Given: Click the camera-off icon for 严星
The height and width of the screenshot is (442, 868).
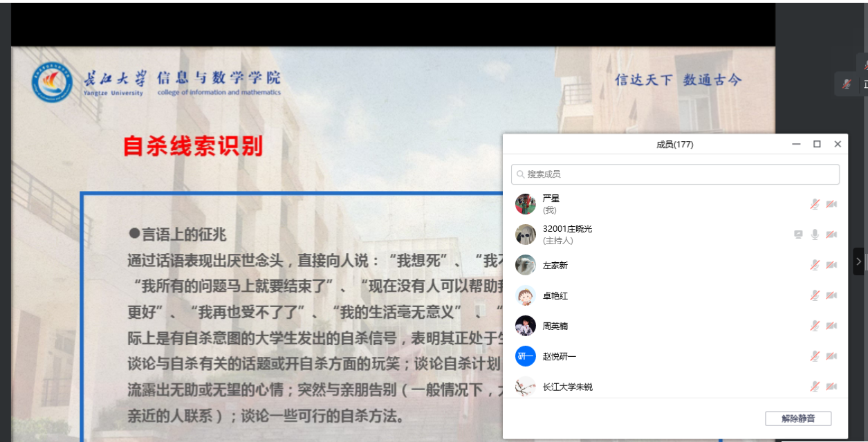Looking at the screenshot, I should click(831, 204).
